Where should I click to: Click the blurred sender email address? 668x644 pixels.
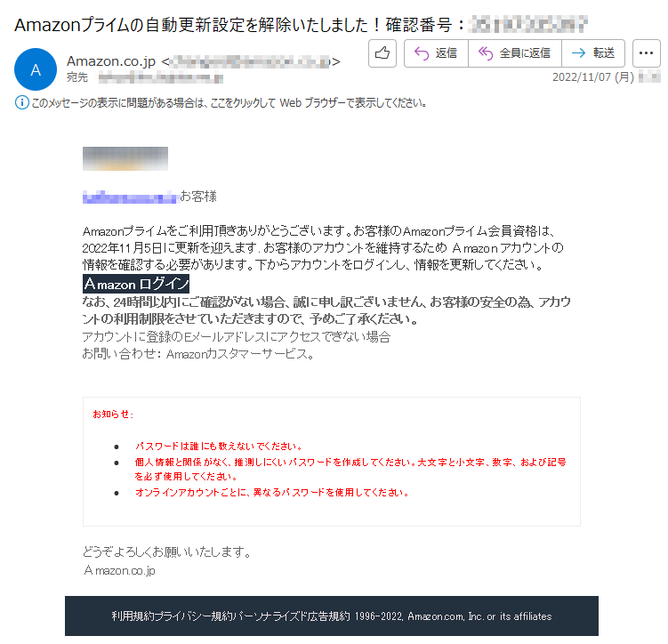(251, 61)
